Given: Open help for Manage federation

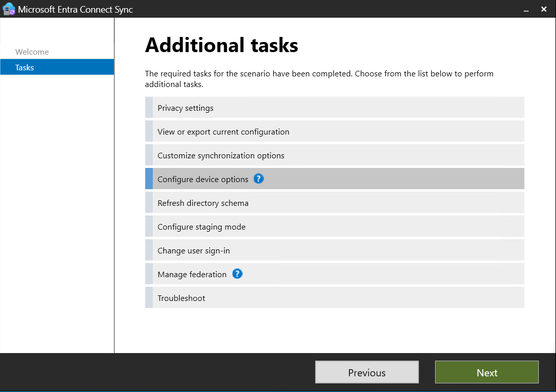Looking at the screenshot, I should coord(237,274).
